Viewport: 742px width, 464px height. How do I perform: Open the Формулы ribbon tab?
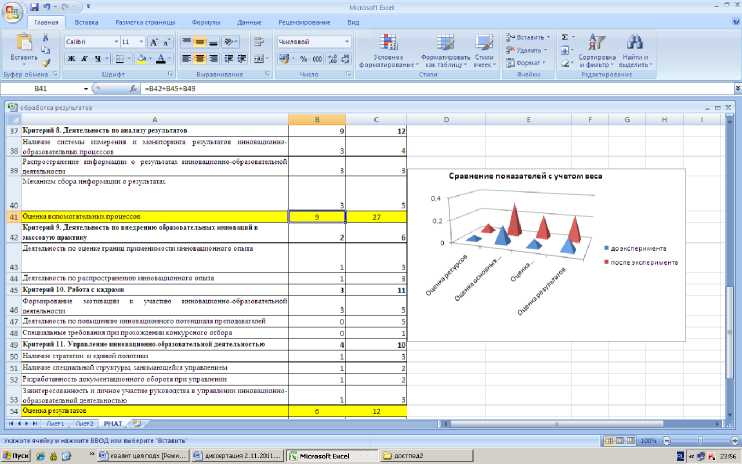[205, 21]
